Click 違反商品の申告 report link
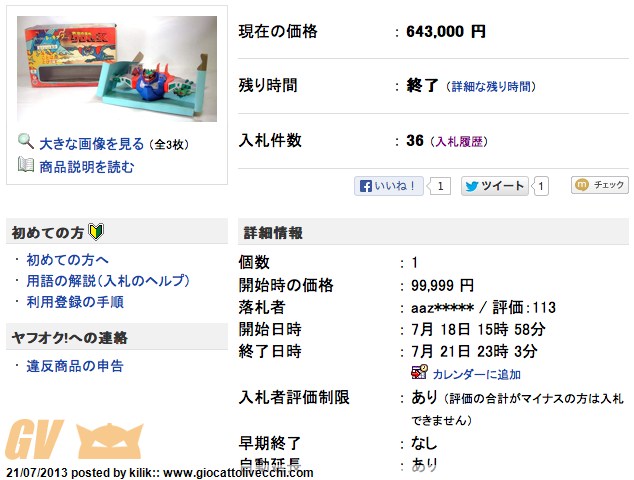This screenshot has width=634, height=480. pyautogui.click(x=75, y=366)
